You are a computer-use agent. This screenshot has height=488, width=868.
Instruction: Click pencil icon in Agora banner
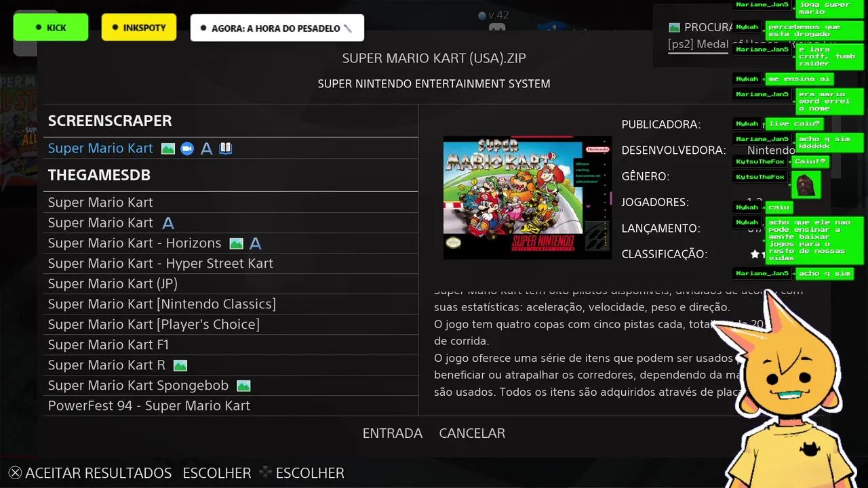[x=348, y=28]
